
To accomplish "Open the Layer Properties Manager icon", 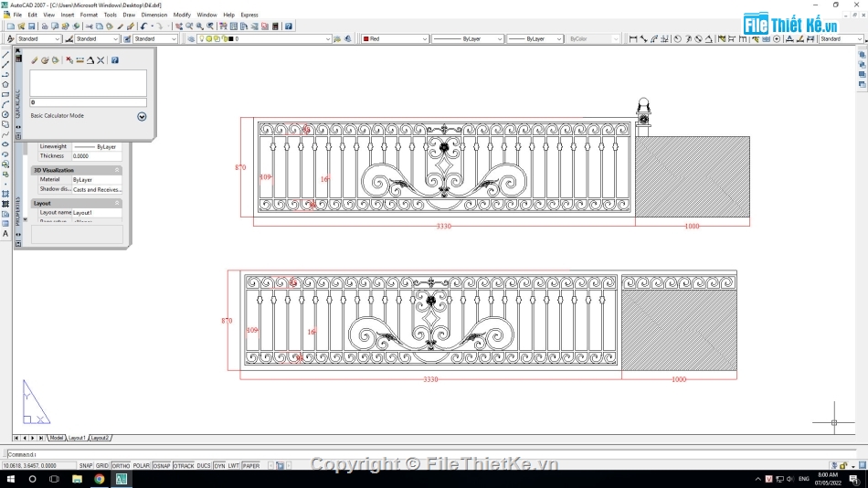I will (x=191, y=38).
